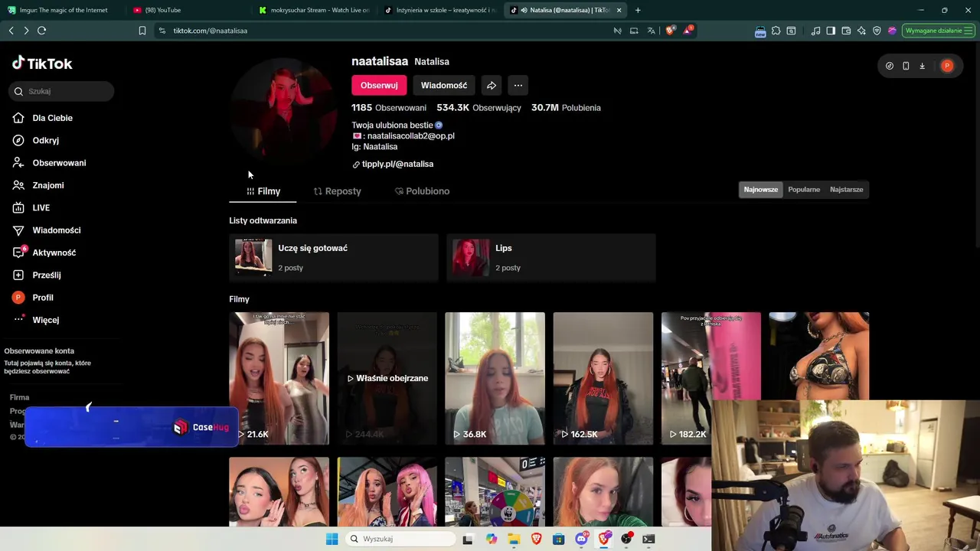View the 534.3K Obserwujący followers list
980x551 pixels.
tap(479, 108)
